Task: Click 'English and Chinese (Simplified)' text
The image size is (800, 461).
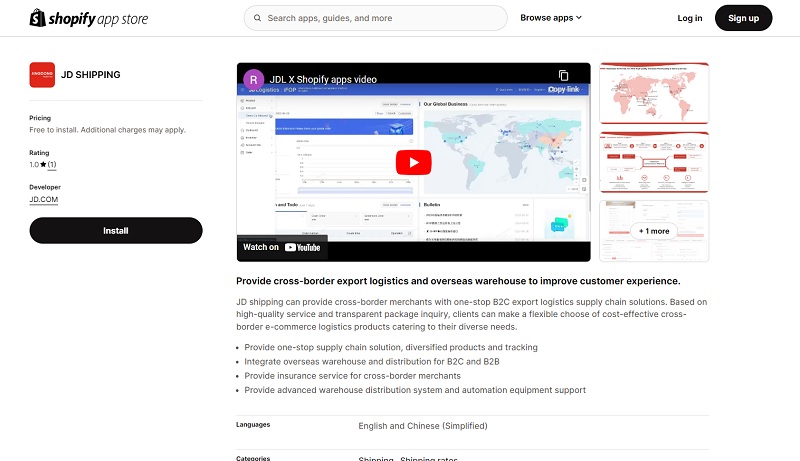Action: pos(422,426)
